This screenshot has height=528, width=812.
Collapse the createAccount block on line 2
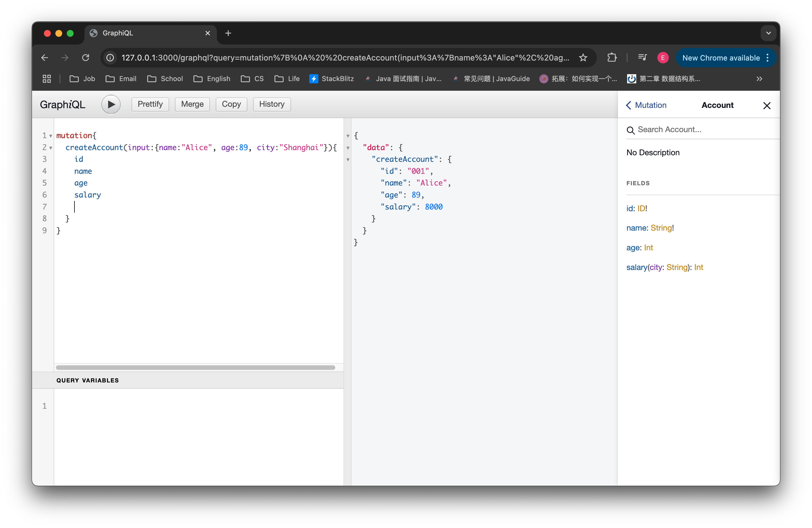coord(51,148)
